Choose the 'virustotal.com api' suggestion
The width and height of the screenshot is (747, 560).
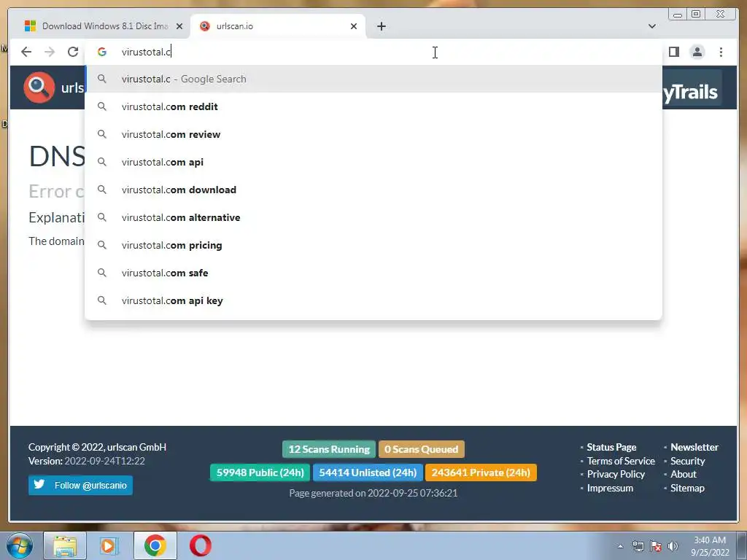(373, 162)
